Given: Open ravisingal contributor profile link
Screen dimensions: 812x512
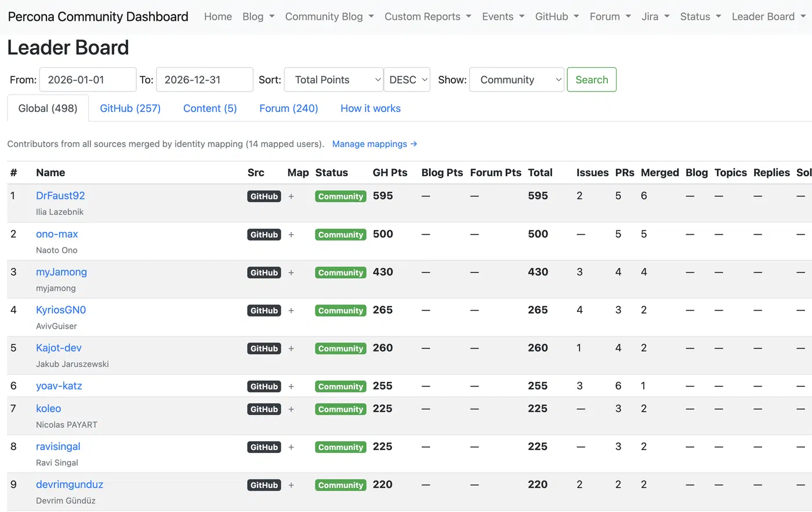Looking at the screenshot, I should coord(58,447).
